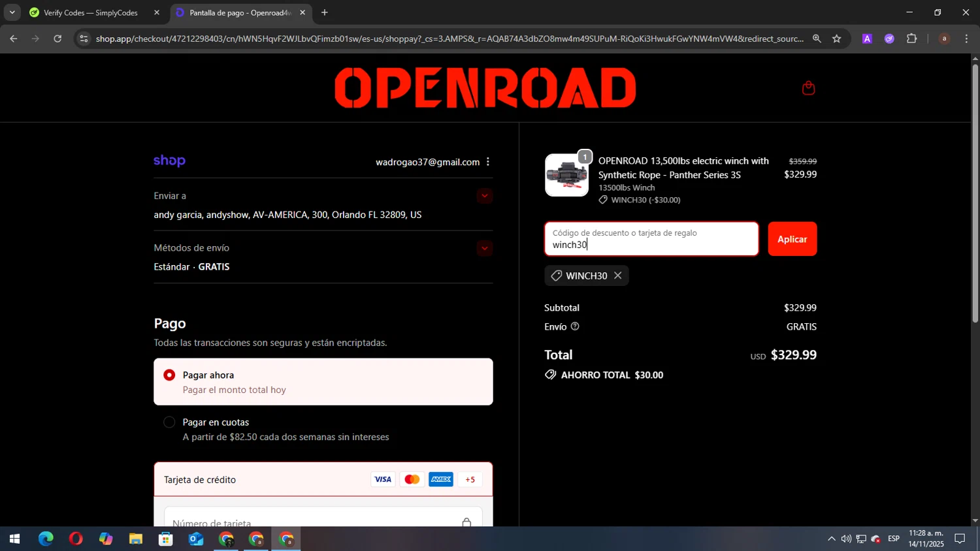Image resolution: width=980 pixels, height=551 pixels.
Task: Click the page vertical scrollbar
Action: pyautogui.click(x=975, y=194)
